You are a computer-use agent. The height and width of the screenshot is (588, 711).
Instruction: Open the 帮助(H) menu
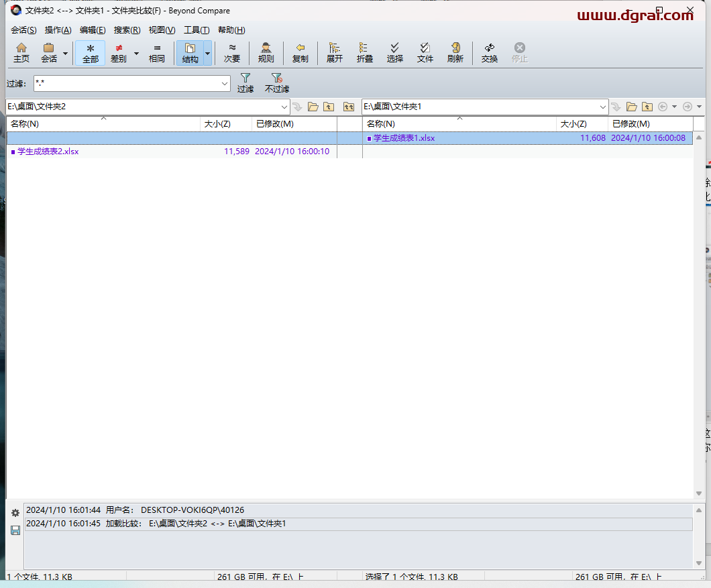(231, 30)
